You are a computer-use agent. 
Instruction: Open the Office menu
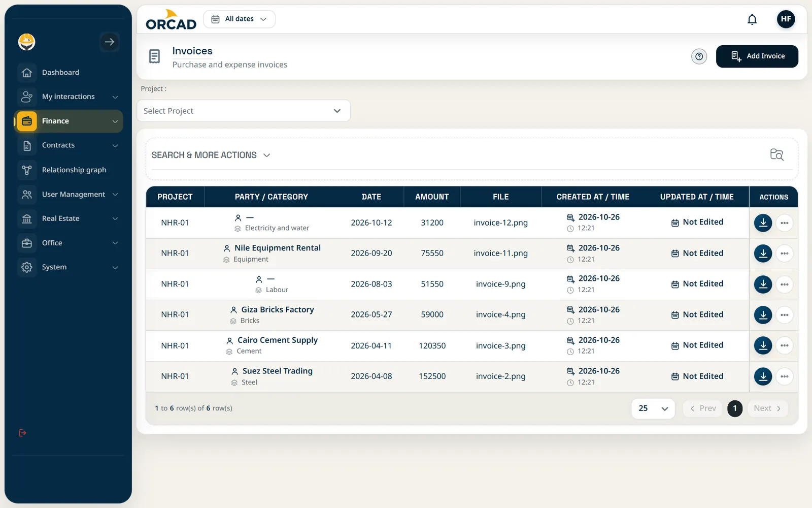click(69, 243)
